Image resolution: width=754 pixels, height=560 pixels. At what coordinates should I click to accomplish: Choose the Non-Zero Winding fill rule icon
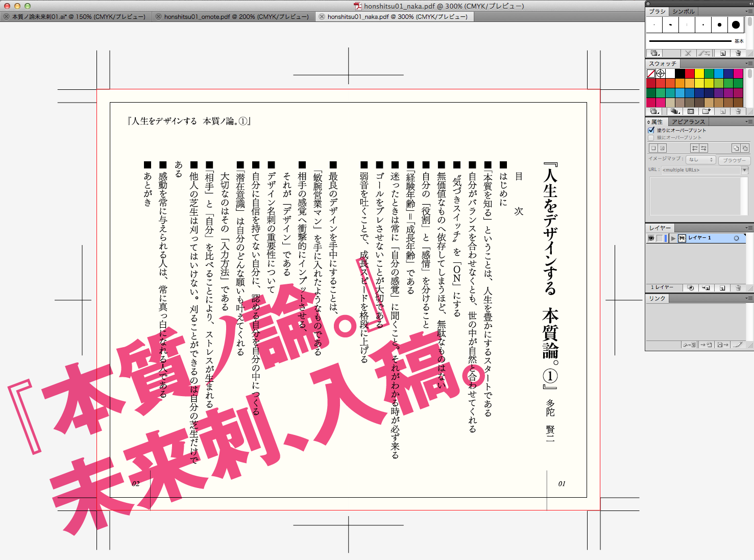pyautogui.click(x=736, y=148)
